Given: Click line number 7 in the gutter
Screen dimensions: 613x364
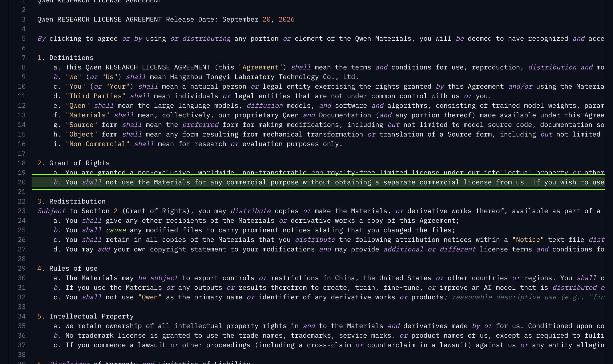Looking at the screenshot, I should [23, 58].
